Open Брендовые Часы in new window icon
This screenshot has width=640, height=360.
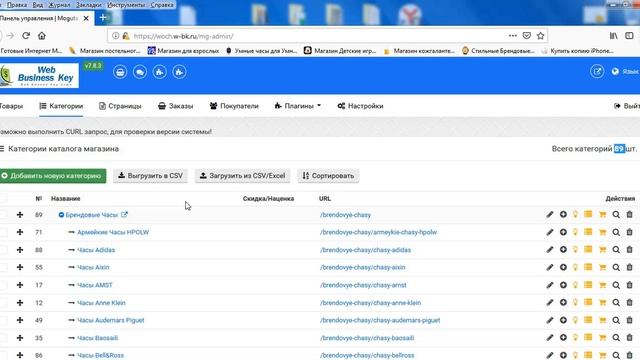tap(124, 214)
